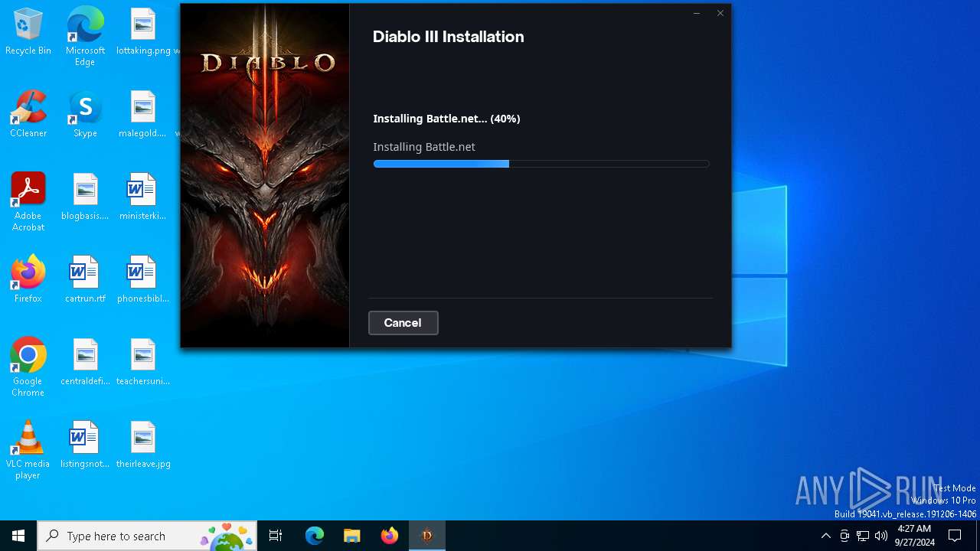Select the CCleaner desktop shortcut
This screenshot has height=551, width=980.
tap(28, 115)
